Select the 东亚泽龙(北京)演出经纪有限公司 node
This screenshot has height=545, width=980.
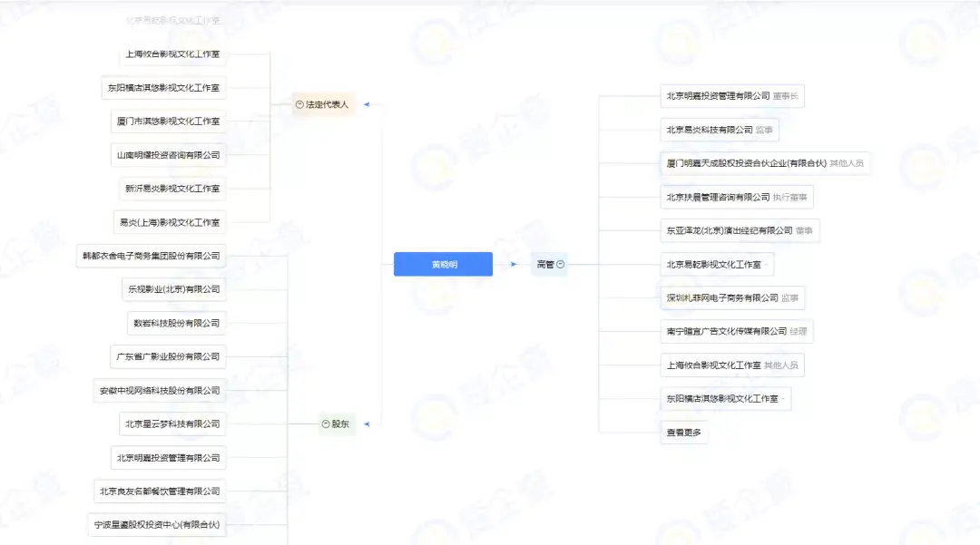click(x=730, y=230)
